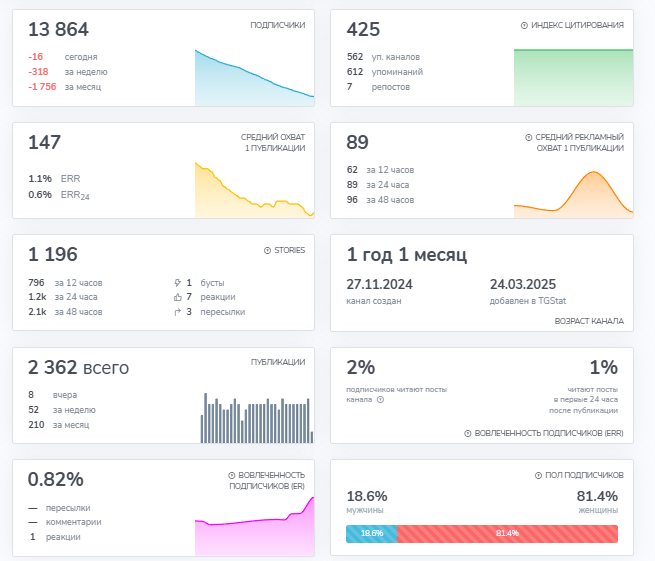Open the ПОДПИСЧИКИ card heading
Image resolution: width=655 pixels, height=561 pixels.
coord(277,25)
